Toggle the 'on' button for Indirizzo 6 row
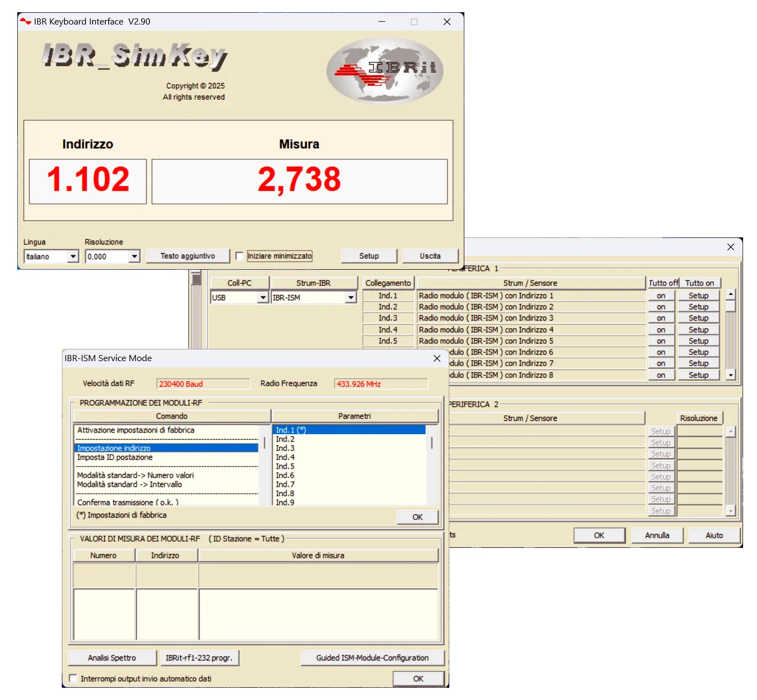 pyautogui.click(x=661, y=352)
